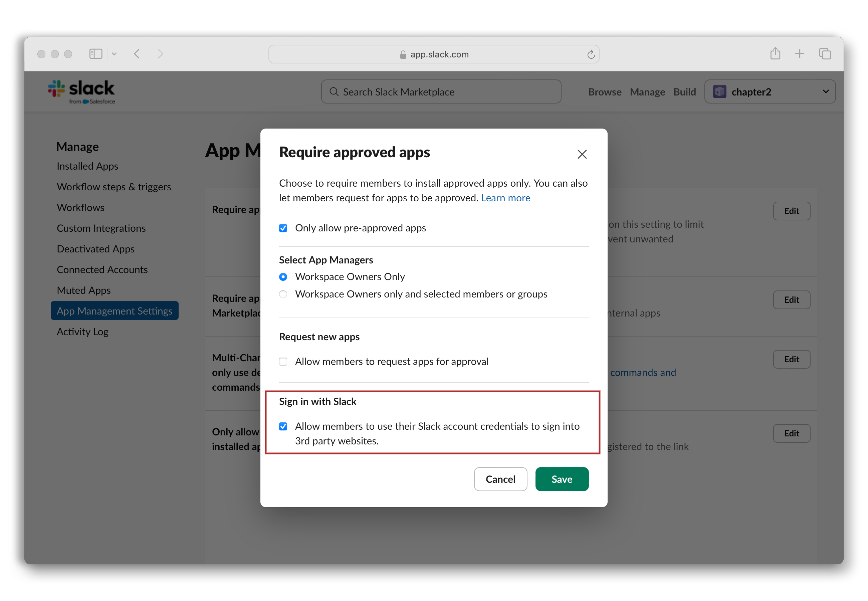Click the Safari share icon
This screenshot has height=601, width=868.
[x=775, y=53]
